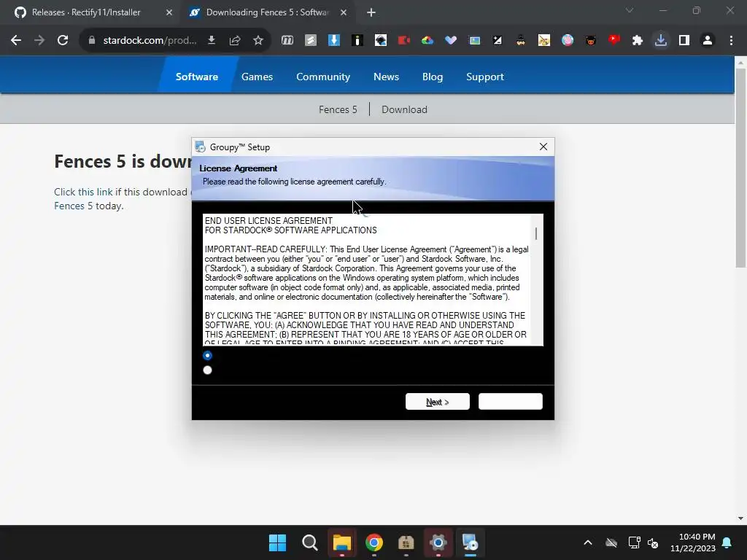Expand the hidden tray icons chevron
The image size is (747, 560).
(x=588, y=542)
